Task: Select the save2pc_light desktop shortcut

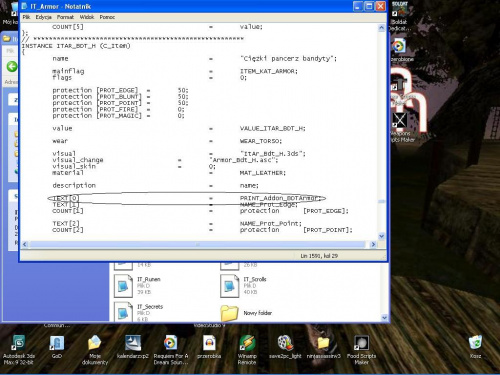Action: 285,347
